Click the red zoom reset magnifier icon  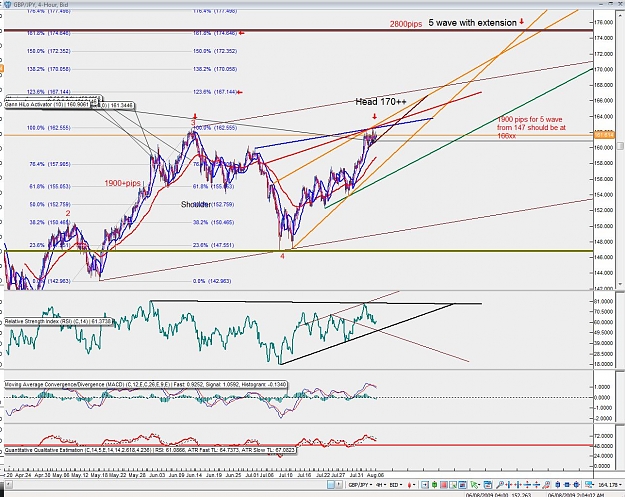pos(546,485)
